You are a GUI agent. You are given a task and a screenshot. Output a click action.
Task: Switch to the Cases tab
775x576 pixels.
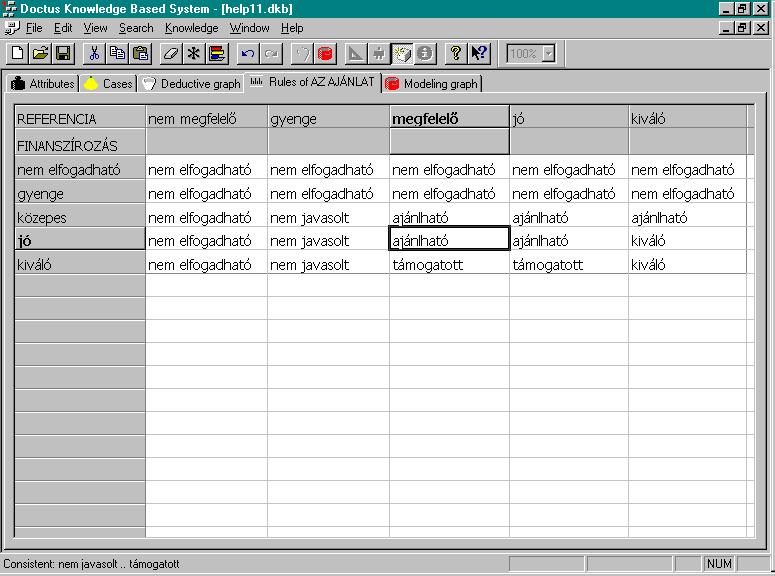tap(108, 84)
